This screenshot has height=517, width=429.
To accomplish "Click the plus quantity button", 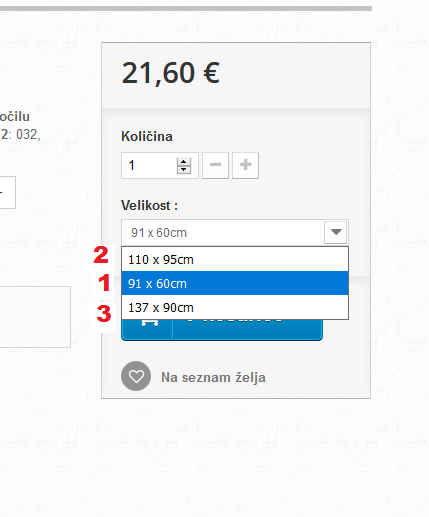I will pos(245,165).
